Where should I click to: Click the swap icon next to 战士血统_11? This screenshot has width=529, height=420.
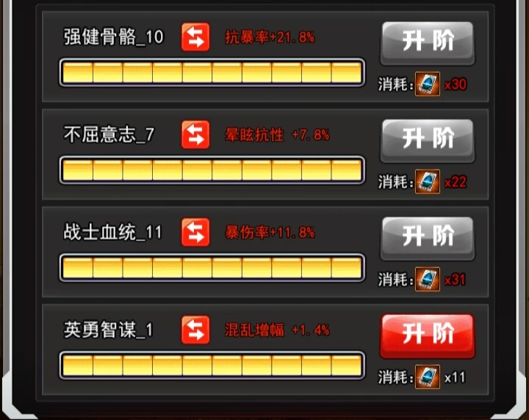point(195,232)
